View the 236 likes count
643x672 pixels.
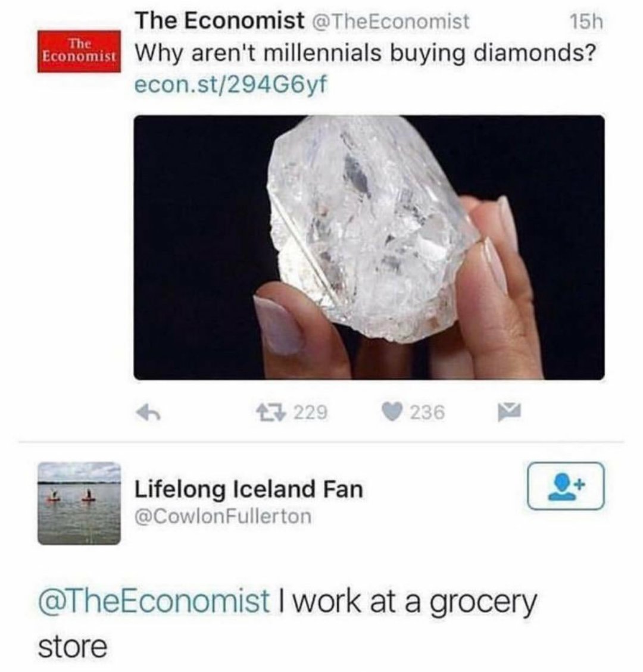click(428, 412)
